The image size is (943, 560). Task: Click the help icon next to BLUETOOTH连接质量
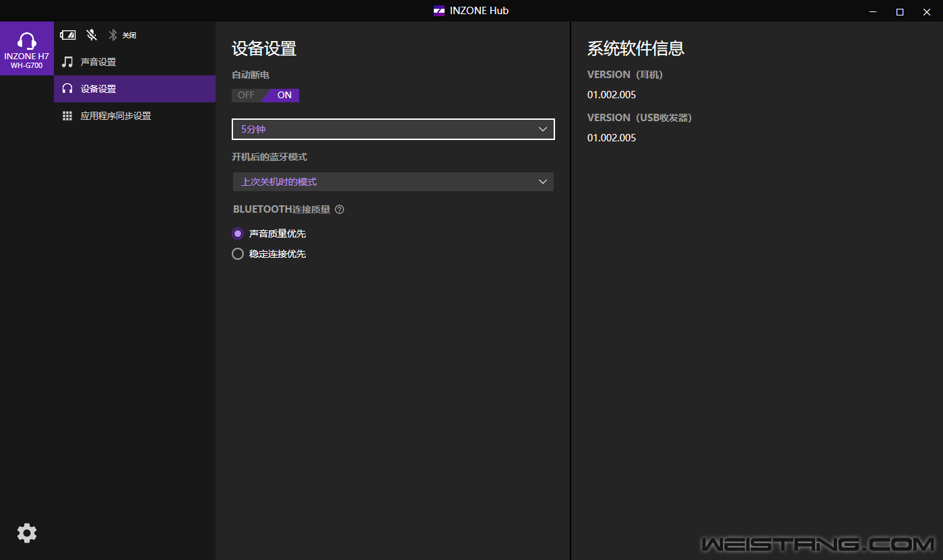(339, 209)
